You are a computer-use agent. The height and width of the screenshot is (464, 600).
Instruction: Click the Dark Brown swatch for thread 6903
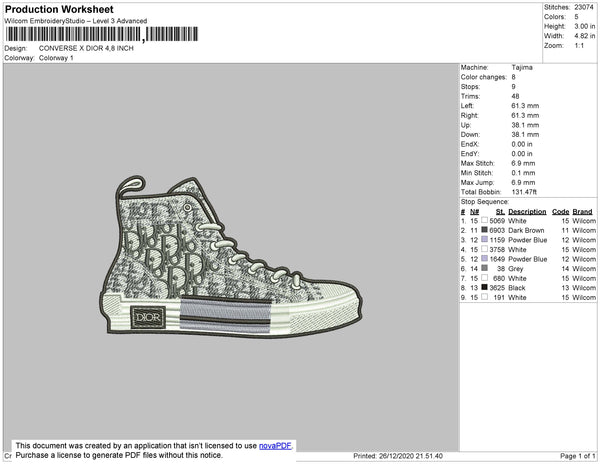[484, 230]
